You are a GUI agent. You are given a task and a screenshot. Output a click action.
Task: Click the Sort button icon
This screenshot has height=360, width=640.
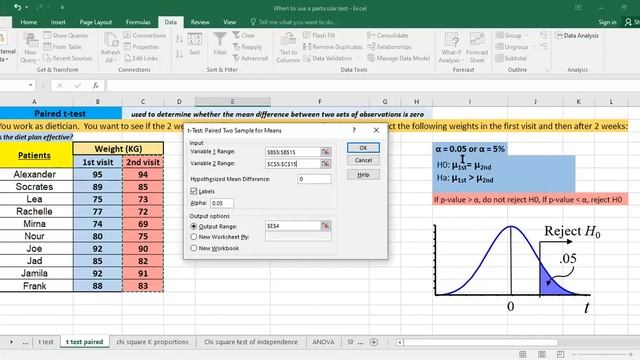[195, 40]
